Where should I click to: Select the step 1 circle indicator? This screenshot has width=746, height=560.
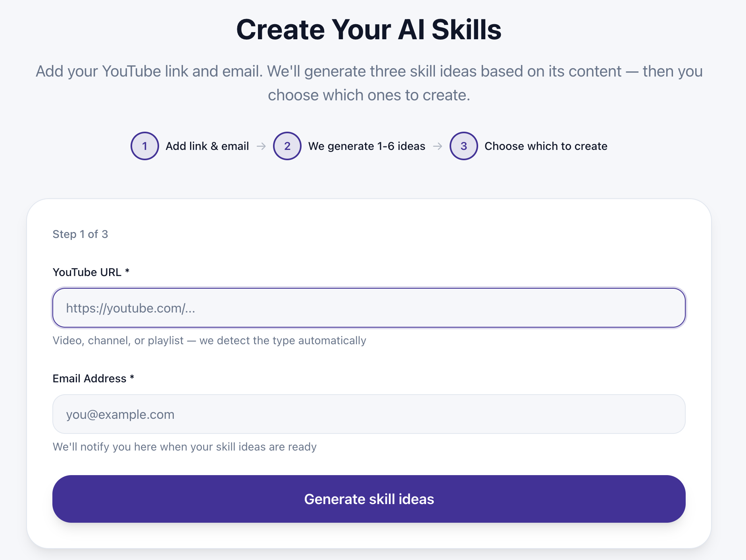click(x=144, y=146)
